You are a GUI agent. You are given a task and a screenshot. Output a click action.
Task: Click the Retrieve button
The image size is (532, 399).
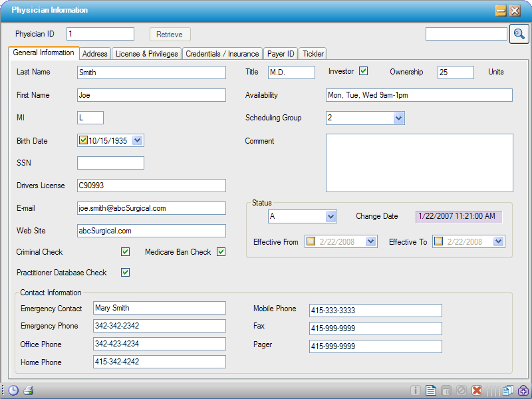170,34
